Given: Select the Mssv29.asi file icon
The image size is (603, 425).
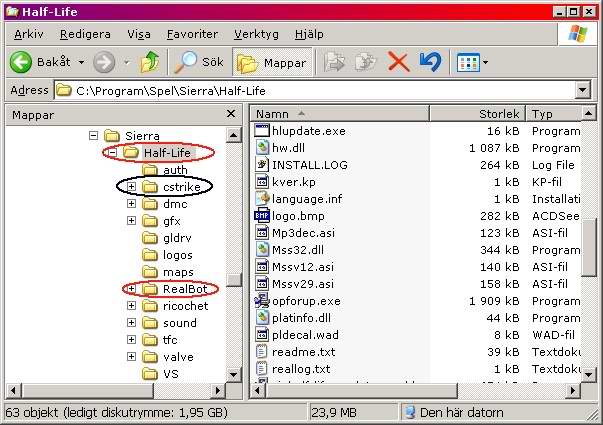Looking at the screenshot, I should point(262,283).
